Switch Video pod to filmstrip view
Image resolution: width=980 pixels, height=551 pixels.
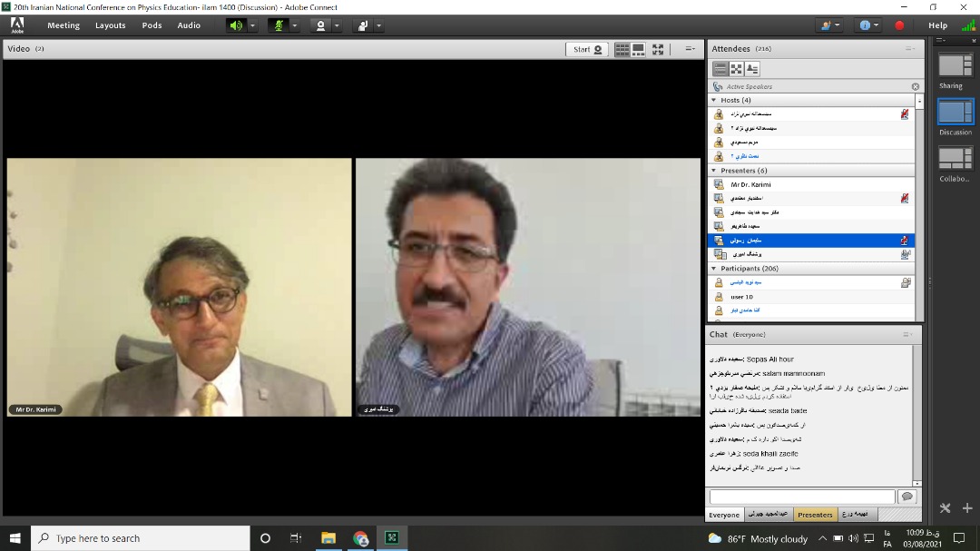(x=639, y=49)
